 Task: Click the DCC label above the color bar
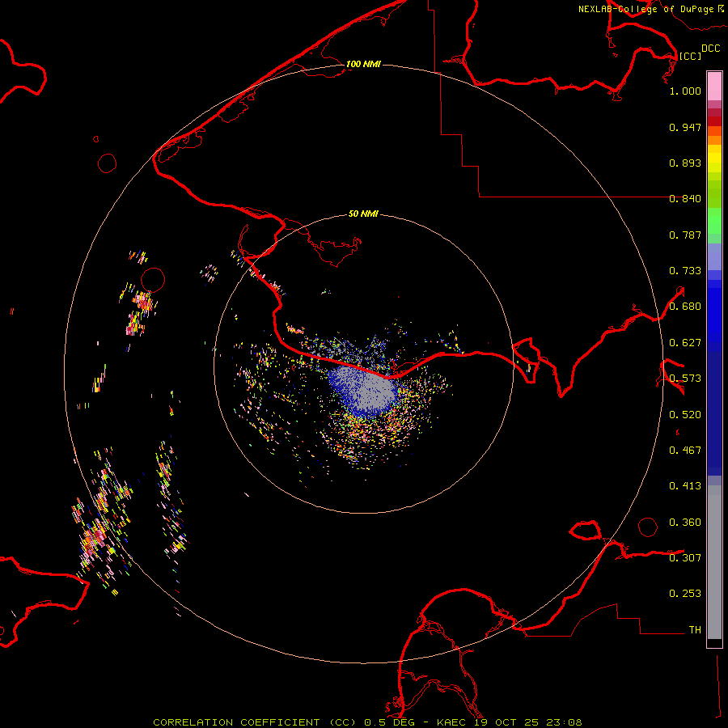click(710, 49)
